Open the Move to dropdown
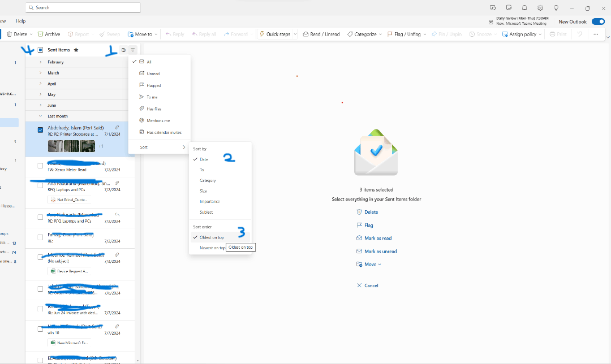 [141, 34]
